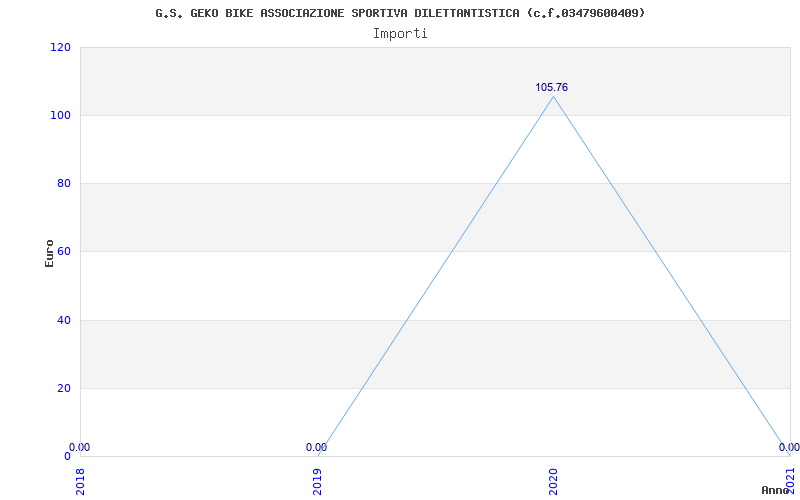Click the 100 y-axis tick label

tap(60, 115)
